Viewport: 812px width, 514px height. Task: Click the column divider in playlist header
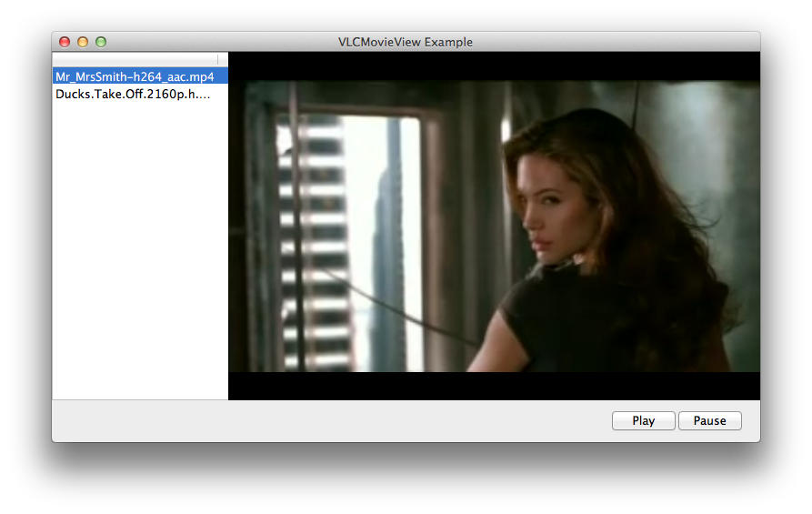[218, 59]
